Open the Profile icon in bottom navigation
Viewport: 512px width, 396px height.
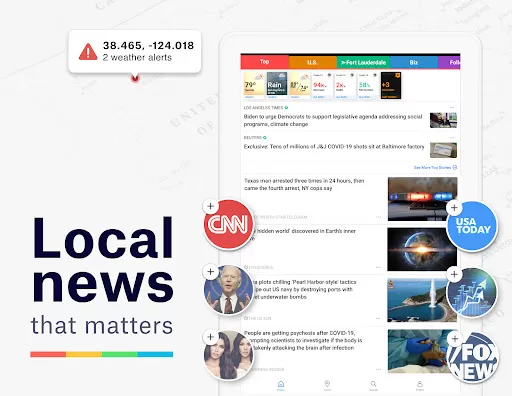[x=420, y=385]
